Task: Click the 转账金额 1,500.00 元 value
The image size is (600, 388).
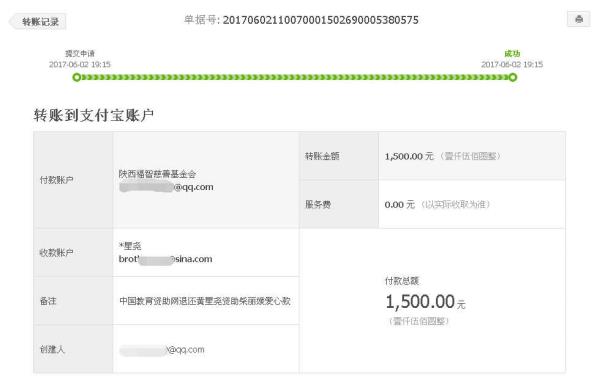Action: click(409, 156)
